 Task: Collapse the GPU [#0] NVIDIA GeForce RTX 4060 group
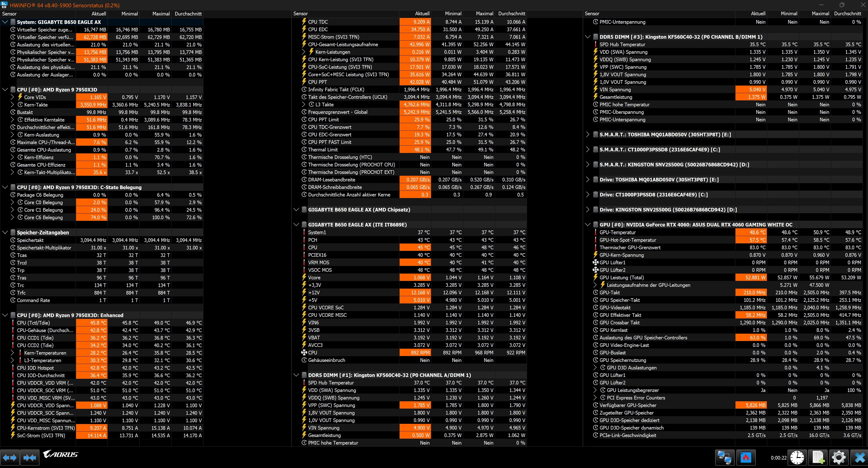pyautogui.click(x=588, y=225)
